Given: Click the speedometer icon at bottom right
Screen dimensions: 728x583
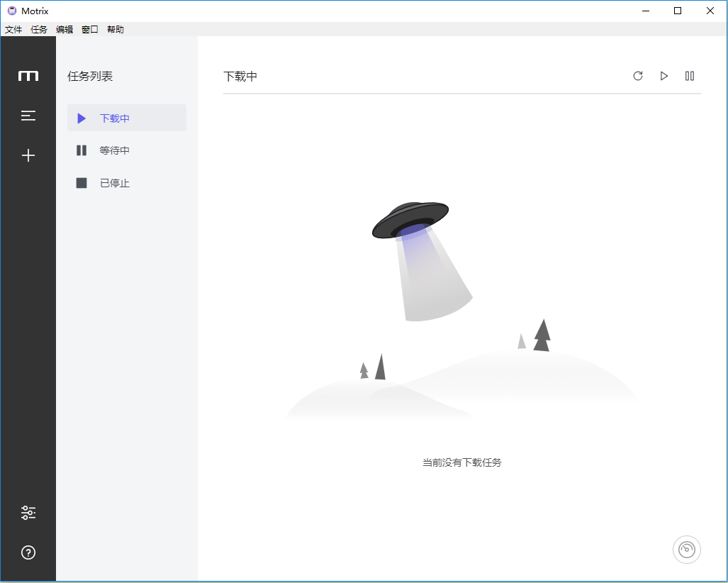Looking at the screenshot, I should coord(686,550).
